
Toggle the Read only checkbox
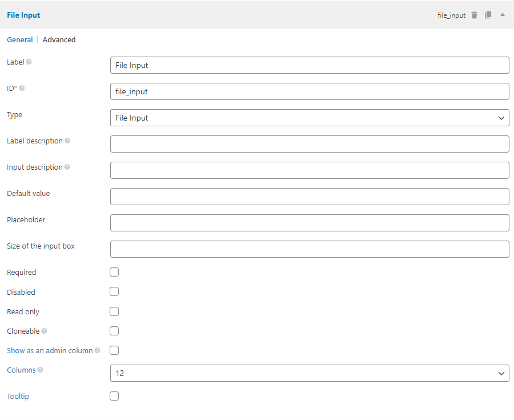(114, 311)
